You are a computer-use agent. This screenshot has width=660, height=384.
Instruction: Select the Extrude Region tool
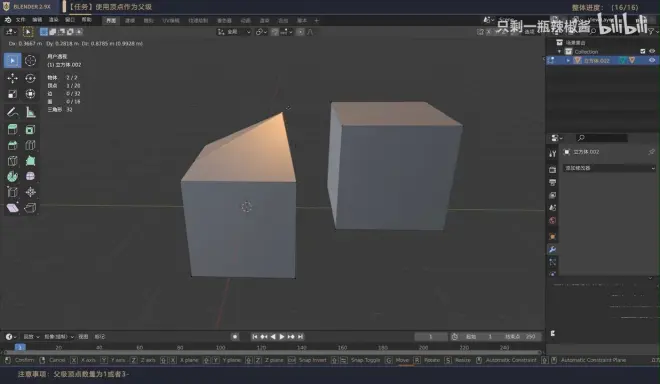click(13, 130)
